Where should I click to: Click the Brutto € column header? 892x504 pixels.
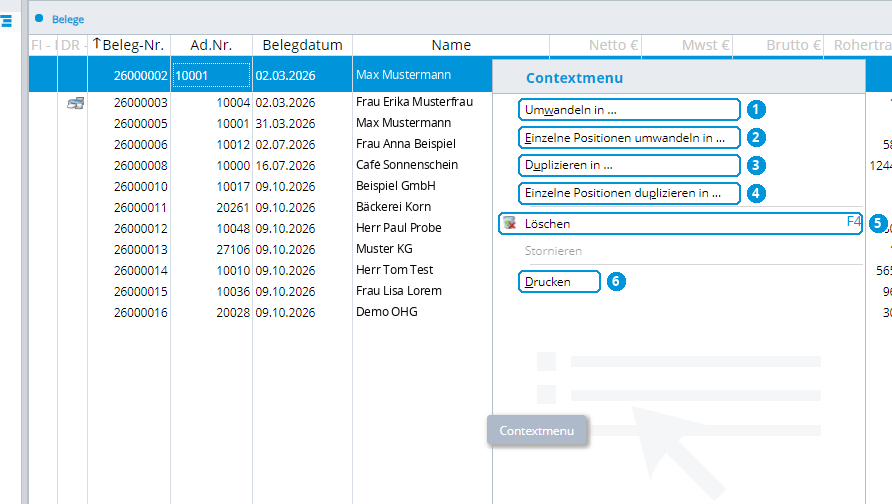coord(778,45)
